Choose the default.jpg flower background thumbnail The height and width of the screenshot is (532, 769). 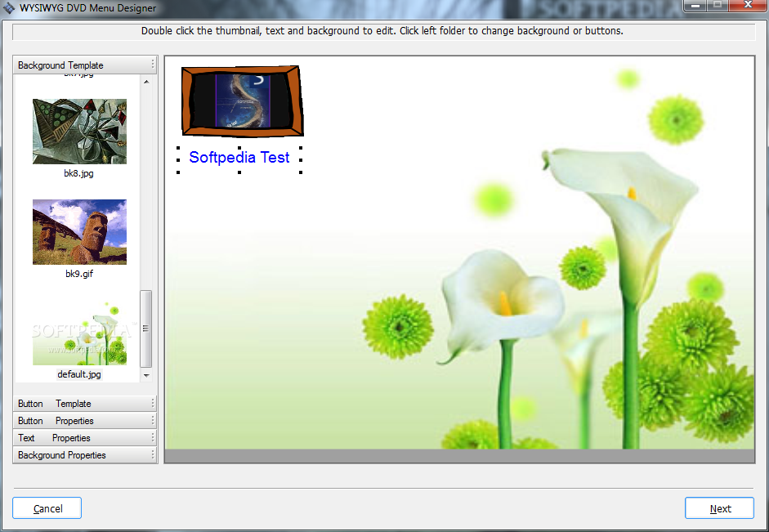(79, 333)
